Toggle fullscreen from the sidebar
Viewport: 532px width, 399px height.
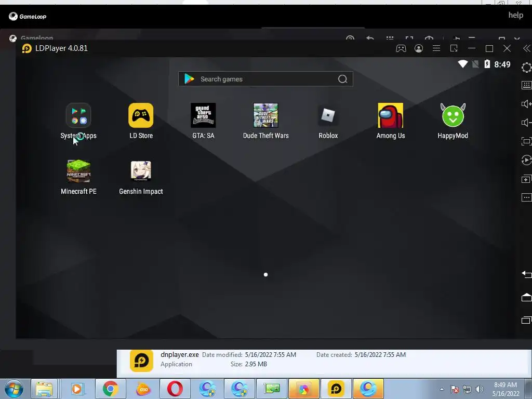pyautogui.click(x=527, y=141)
